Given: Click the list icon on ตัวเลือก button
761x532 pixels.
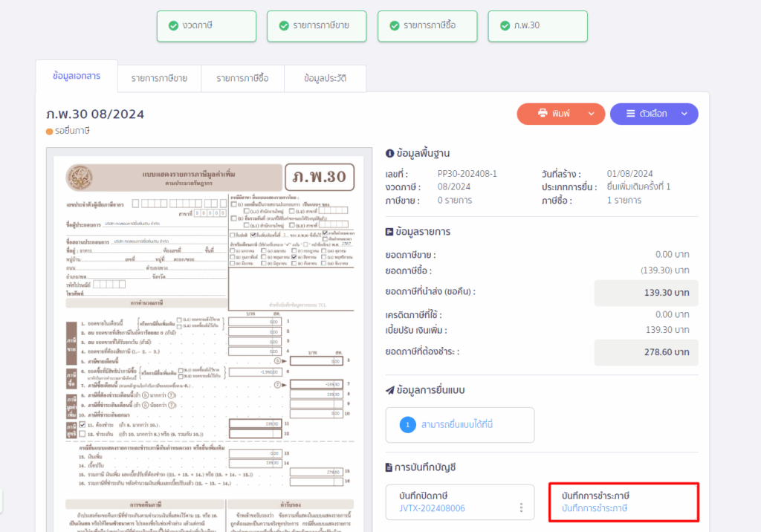Looking at the screenshot, I should pos(631,114).
